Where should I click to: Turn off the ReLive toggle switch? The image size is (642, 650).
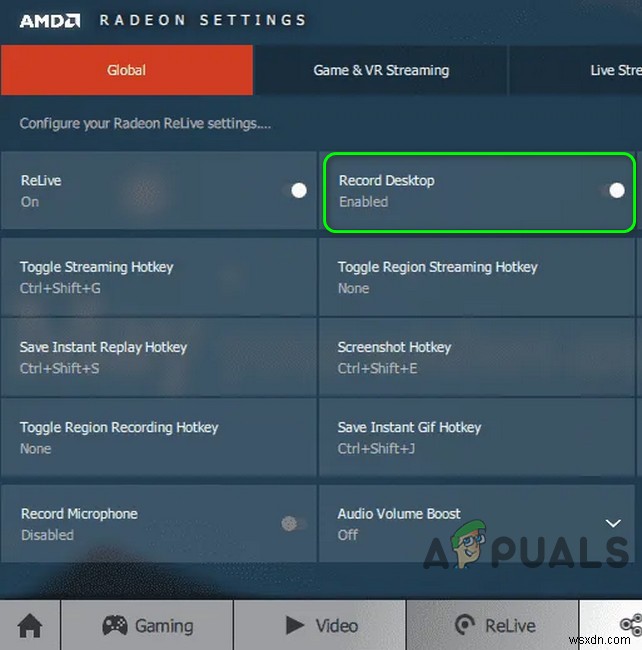[x=295, y=191]
